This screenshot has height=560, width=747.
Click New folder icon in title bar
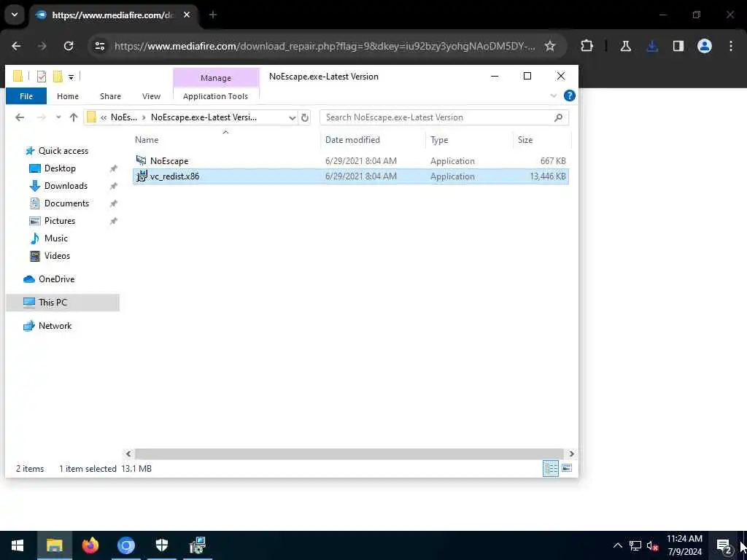[x=58, y=76]
